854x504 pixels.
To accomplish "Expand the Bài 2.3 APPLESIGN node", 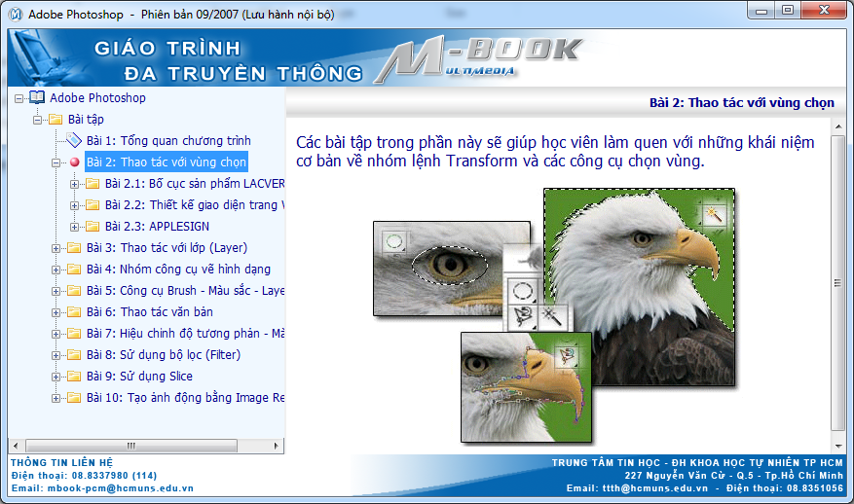I will [x=74, y=227].
